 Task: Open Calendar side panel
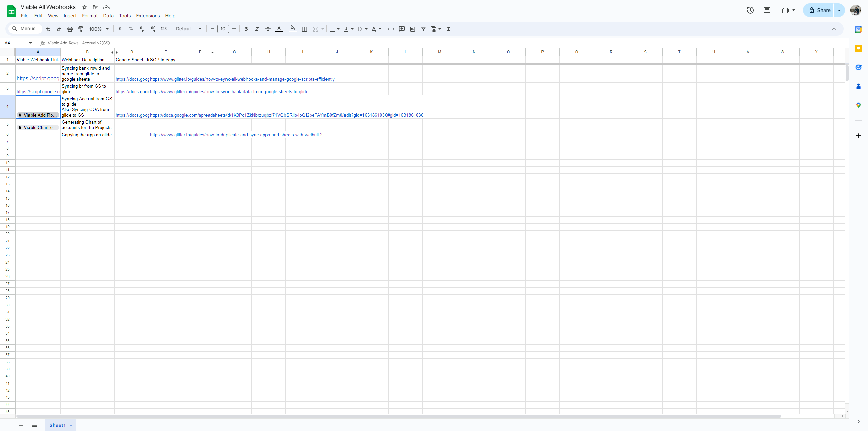(x=859, y=29)
